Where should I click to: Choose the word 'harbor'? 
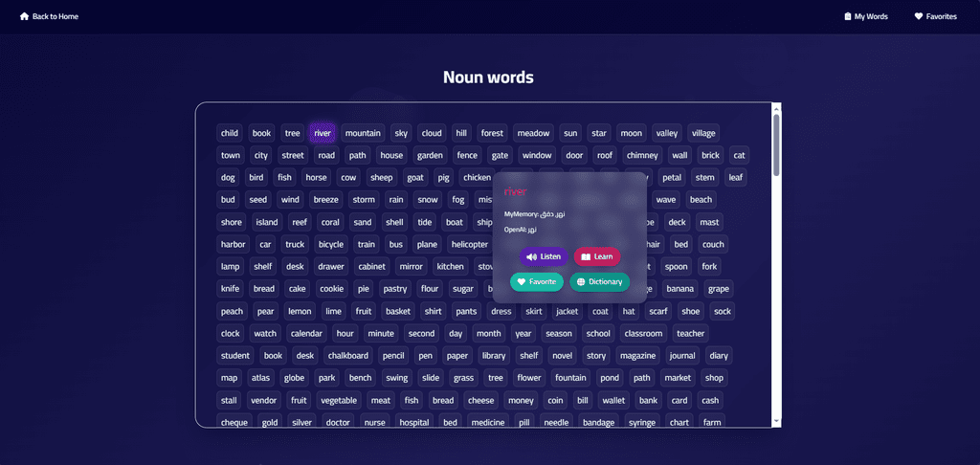[x=234, y=244]
